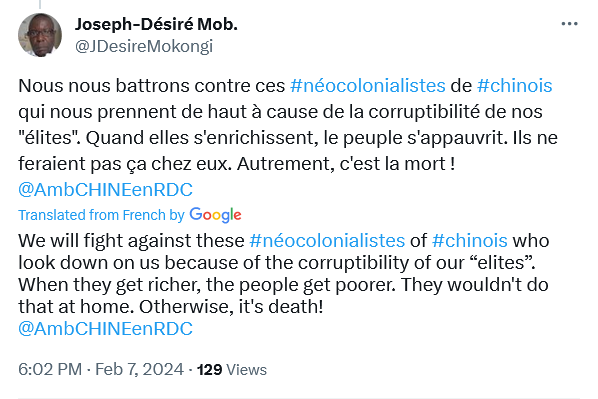Image resolution: width=598 pixels, height=399 pixels.
Task: Click the English sentence starting 'We will fight'
Action: point(284,251)
